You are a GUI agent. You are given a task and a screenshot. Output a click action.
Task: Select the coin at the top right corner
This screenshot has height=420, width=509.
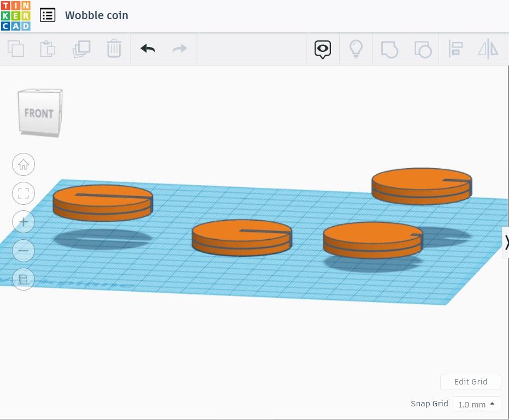[422, 186]
